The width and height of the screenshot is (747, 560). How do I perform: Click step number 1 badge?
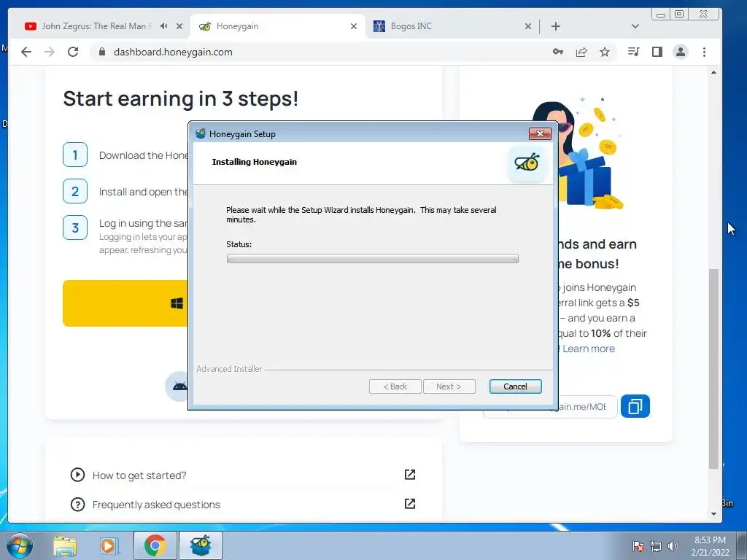tap(75, 155)
